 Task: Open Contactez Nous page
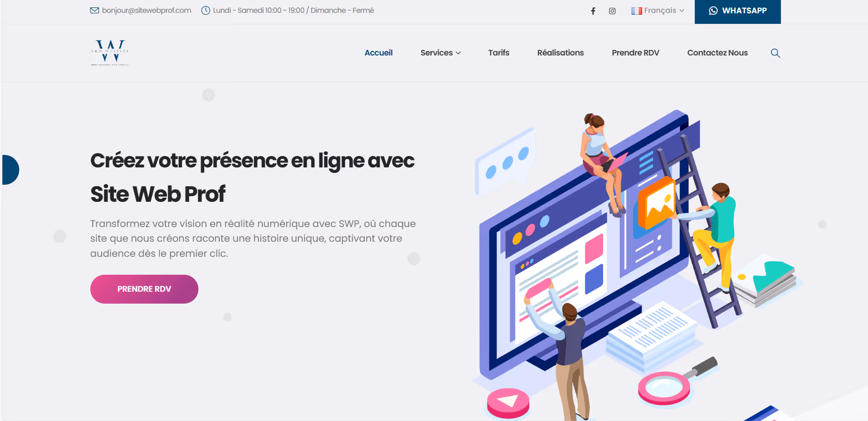tap(718, 53)
